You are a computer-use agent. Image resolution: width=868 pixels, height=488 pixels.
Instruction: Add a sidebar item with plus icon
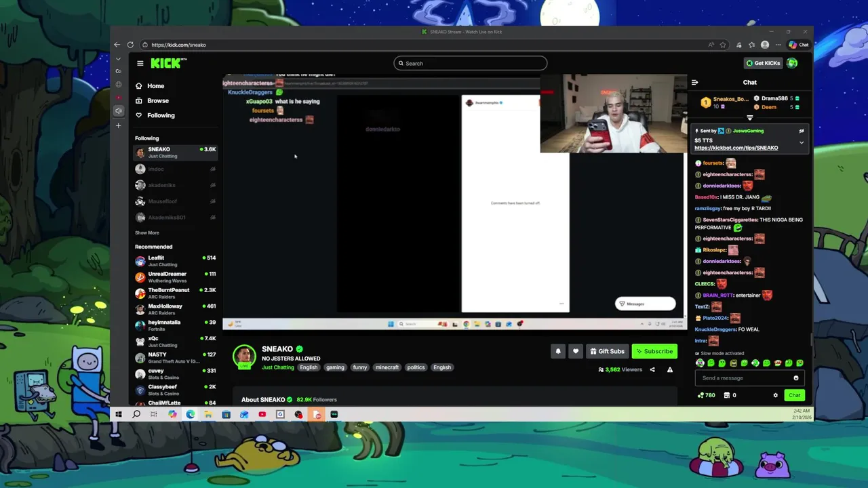click(x=118, y=125)
